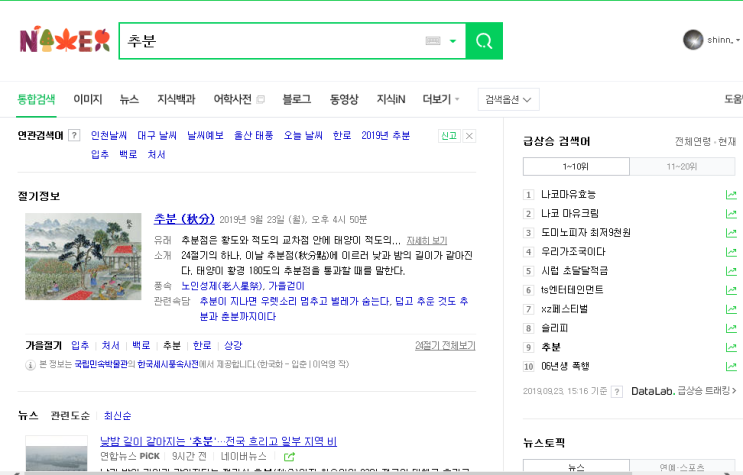
Task: Click the trend graph icon for ranked 추분
Action: pyautogui.click(x=731, y=347)
